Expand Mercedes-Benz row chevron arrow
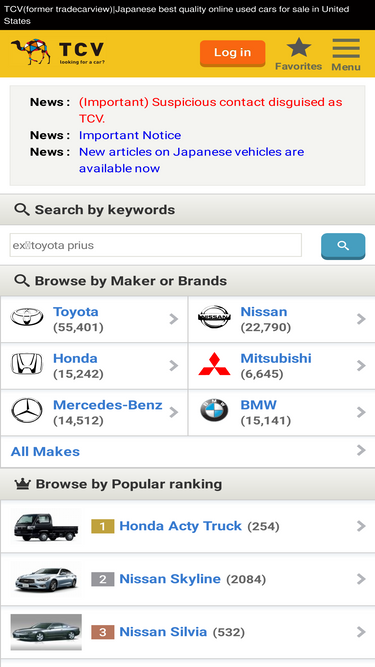The image size is (375, 667). click(x=173, y=412)
